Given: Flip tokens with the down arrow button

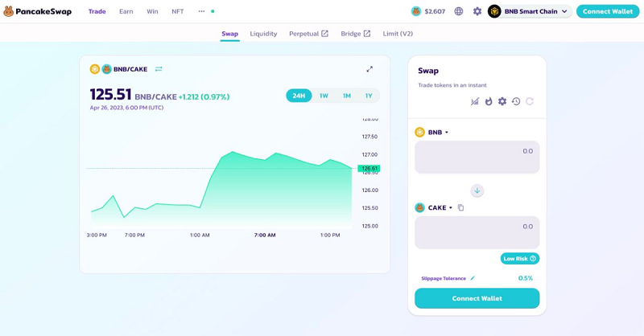Looking at the screenshot, I should click(x=477, y=191).
